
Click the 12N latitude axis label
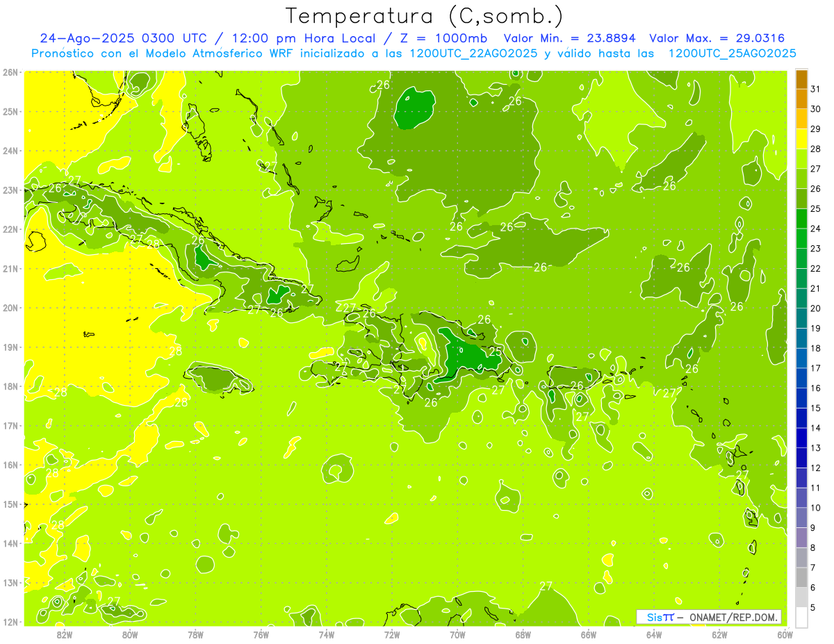tap(10, 622)
